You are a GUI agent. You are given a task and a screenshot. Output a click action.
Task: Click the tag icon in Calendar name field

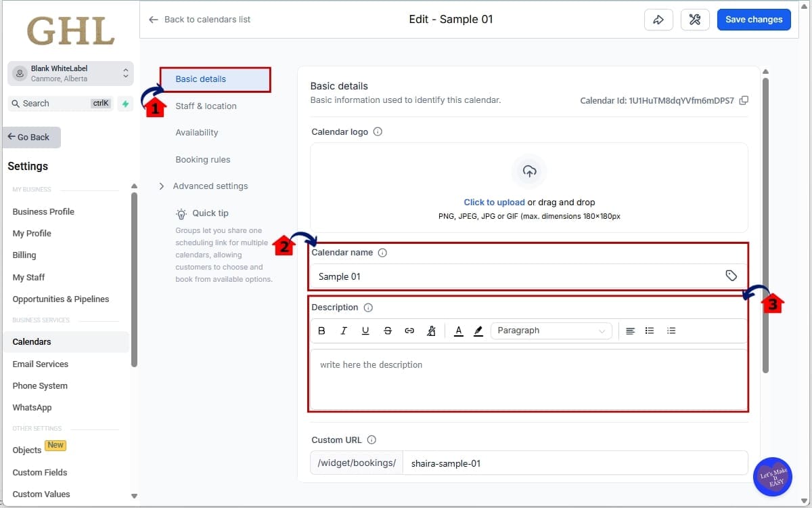click(731, 276)
